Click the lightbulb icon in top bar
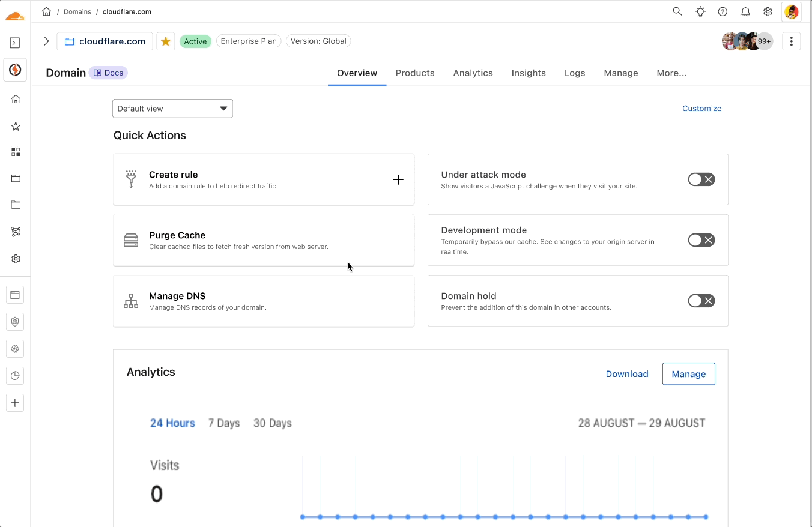812x527 pixels. [700, 11]
